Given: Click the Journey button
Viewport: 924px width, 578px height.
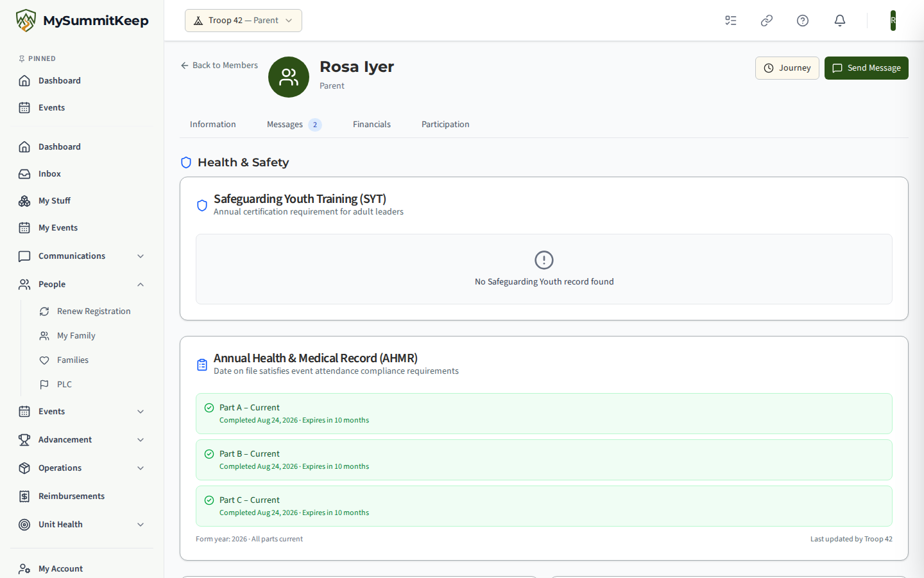Looking at the screenshot, I should tap(787, 68).
